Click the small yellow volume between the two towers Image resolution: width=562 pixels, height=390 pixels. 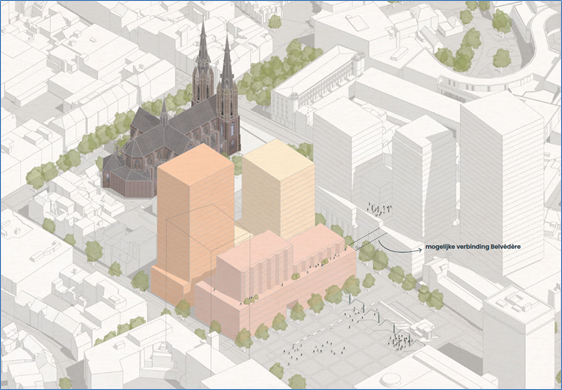click(244, 235)
